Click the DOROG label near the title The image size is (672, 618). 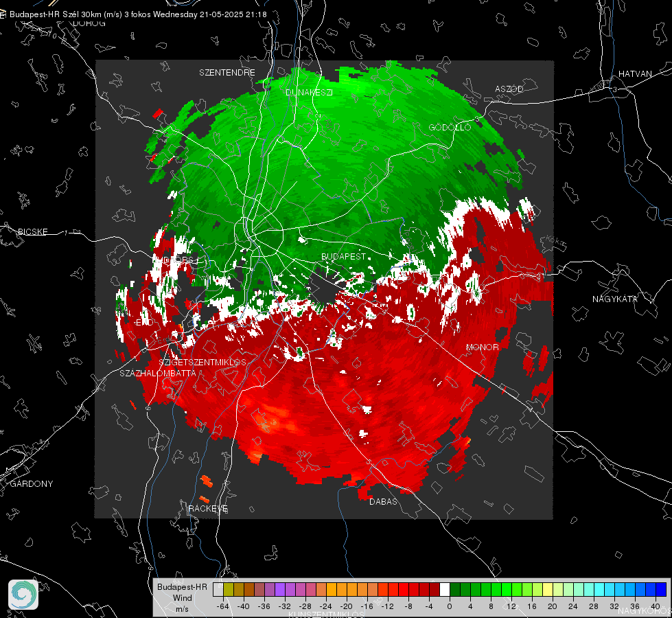coord(89,23)
